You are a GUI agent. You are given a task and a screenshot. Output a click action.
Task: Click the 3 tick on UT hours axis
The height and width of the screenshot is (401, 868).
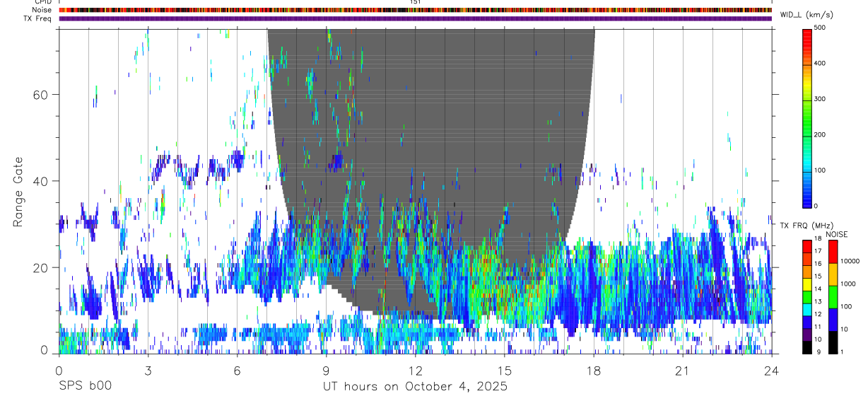tap(148, 370)
